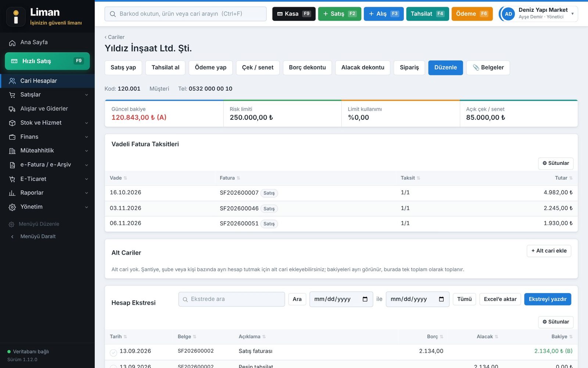Click the Menüyü Düzenle gear icon
The image size is (588, 368).
11,224
